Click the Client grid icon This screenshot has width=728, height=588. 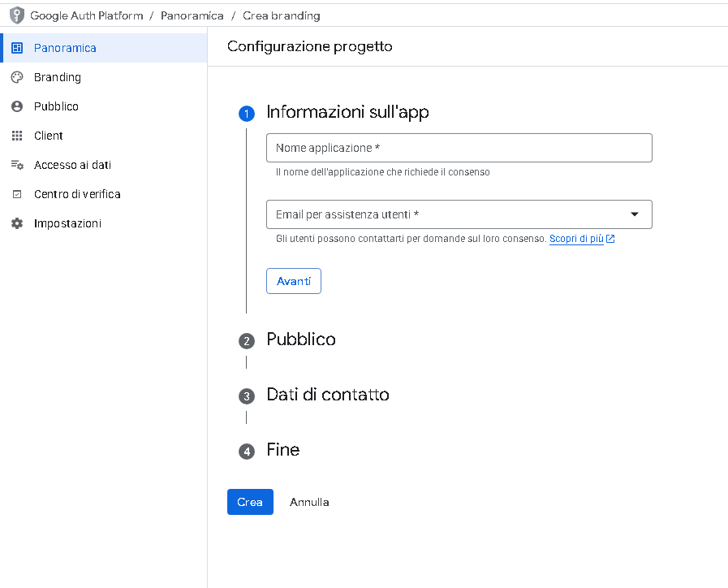tap(17, 136)
